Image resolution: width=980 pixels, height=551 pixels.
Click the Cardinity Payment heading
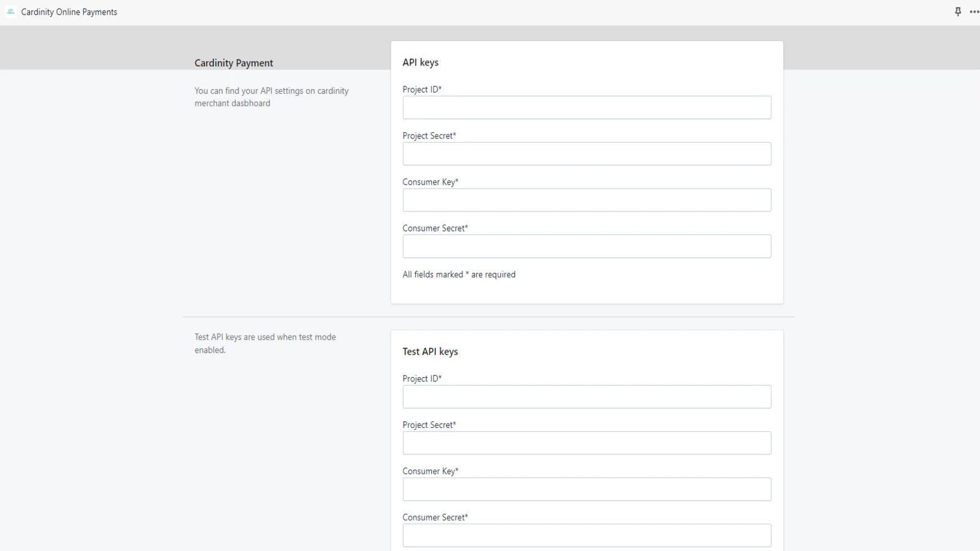coord(234,63)
